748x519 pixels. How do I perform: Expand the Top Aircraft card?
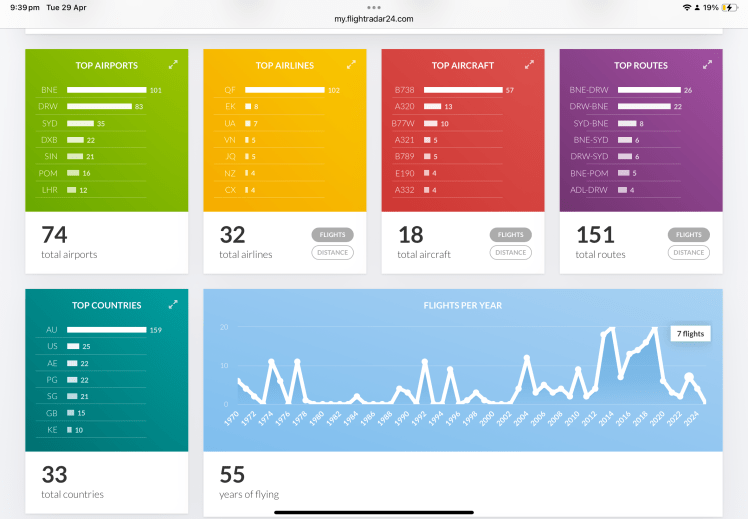pyautogui.click(x=529, y=64)
